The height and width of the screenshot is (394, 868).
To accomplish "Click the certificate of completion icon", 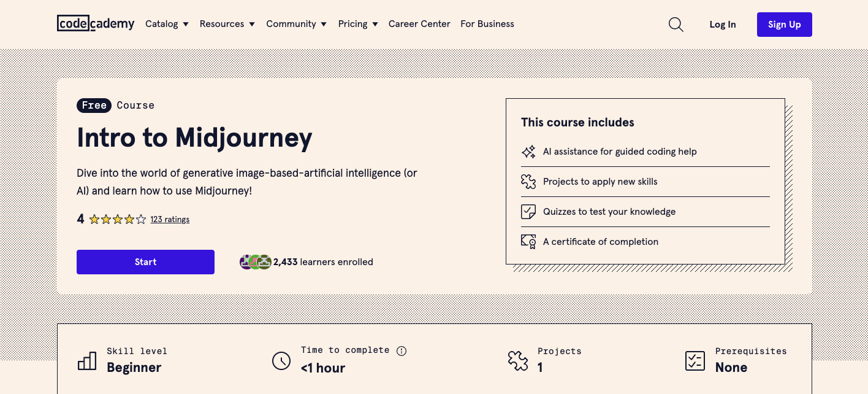I will point(528,241).
